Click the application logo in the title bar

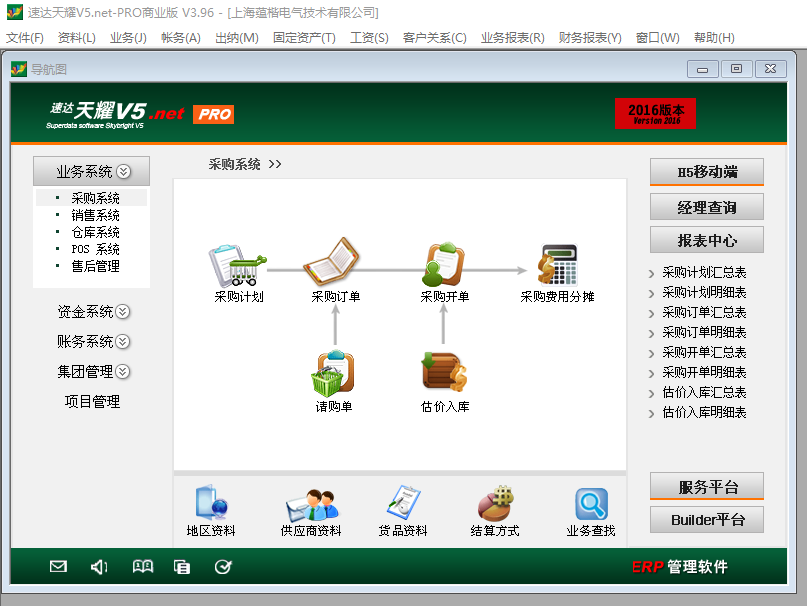pos(14,12)
